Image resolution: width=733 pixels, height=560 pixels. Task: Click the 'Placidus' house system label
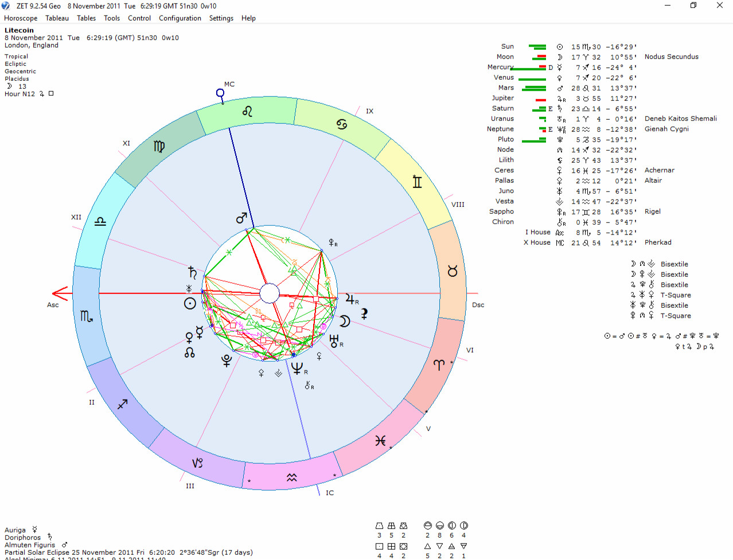17,79
